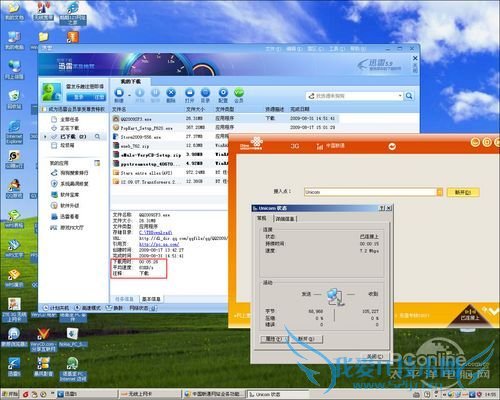Screen dimensions: 500x400
Task: Click the 网络状态 status bar item in Xunlei
Action: click(143, 308)
